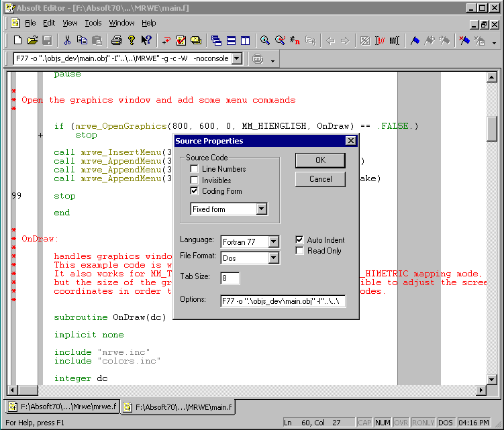Click the Options text field in dialog
504x430 pixels.
283,301
